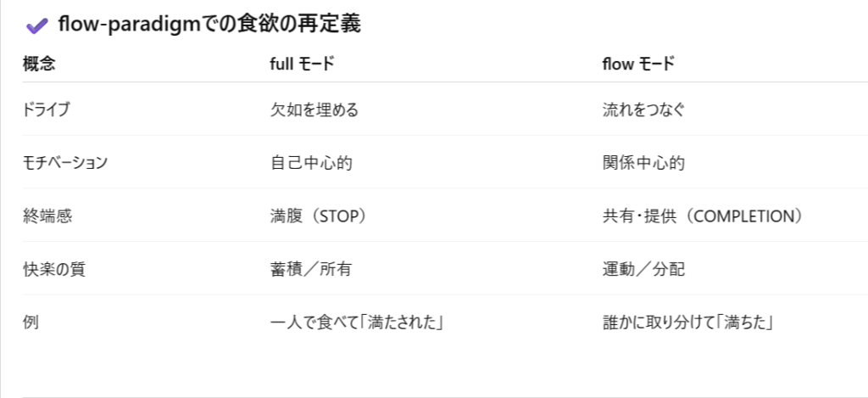
Task: Click the purple checkmark icon beside the heading
Action: tap(36, 26)
